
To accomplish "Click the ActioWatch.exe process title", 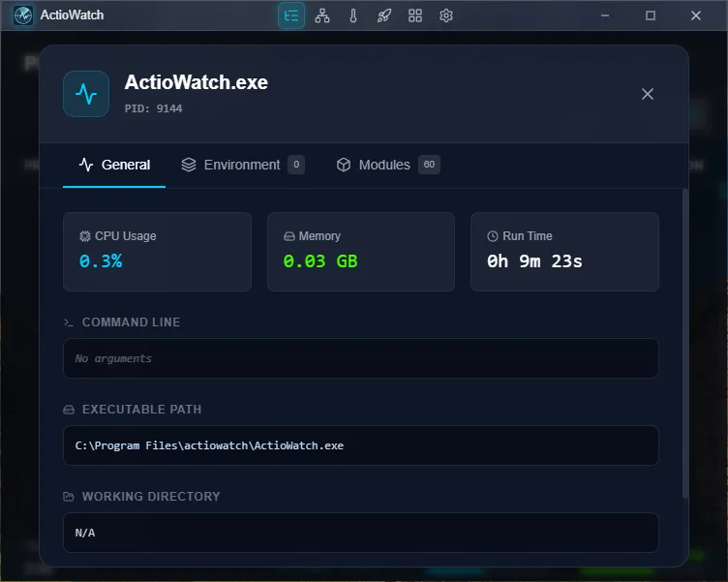I will tap(196, 82).
